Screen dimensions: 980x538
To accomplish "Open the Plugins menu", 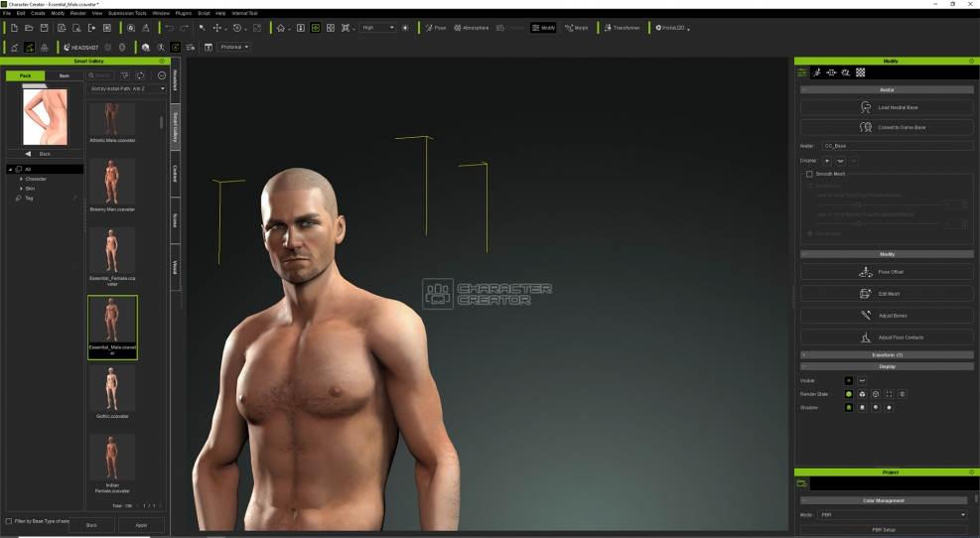I will 183,13.
